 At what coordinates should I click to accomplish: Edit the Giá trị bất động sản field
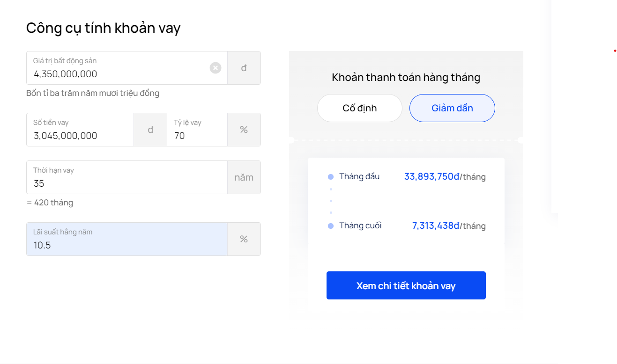coord(127,68)
